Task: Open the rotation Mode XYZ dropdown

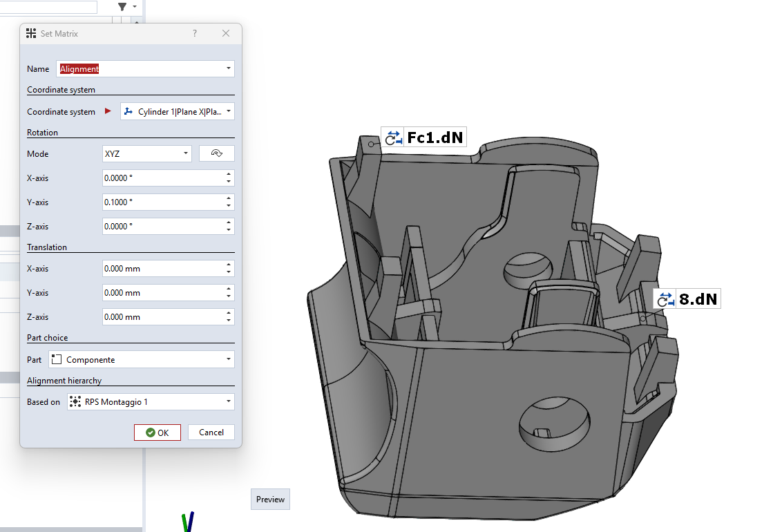Action: coord(186,153)
